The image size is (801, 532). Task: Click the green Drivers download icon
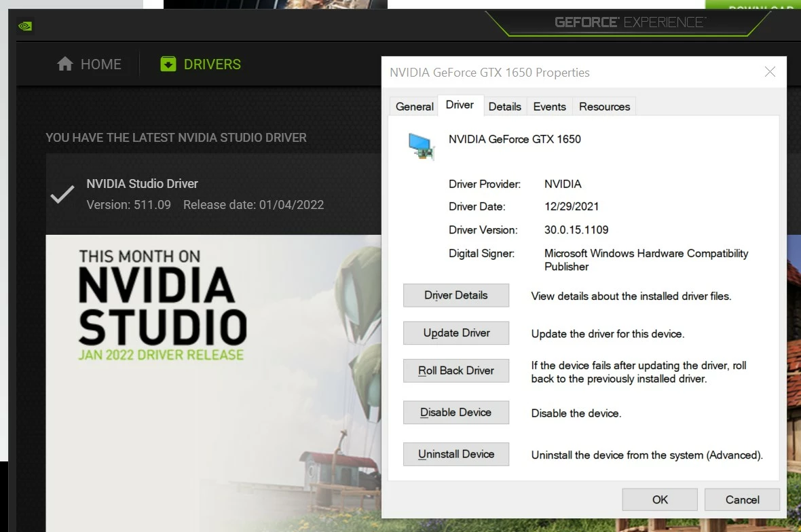click(x=168, y=64)
